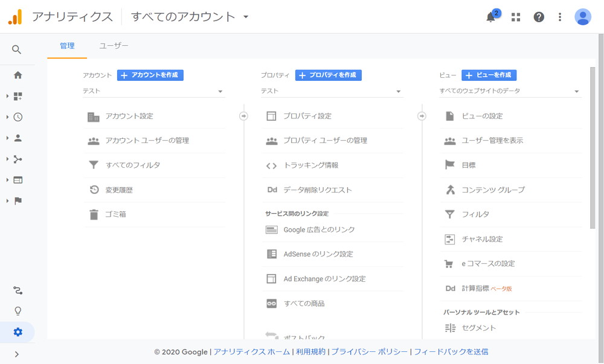Open the 利用規約 footer link

pos(310,352)
